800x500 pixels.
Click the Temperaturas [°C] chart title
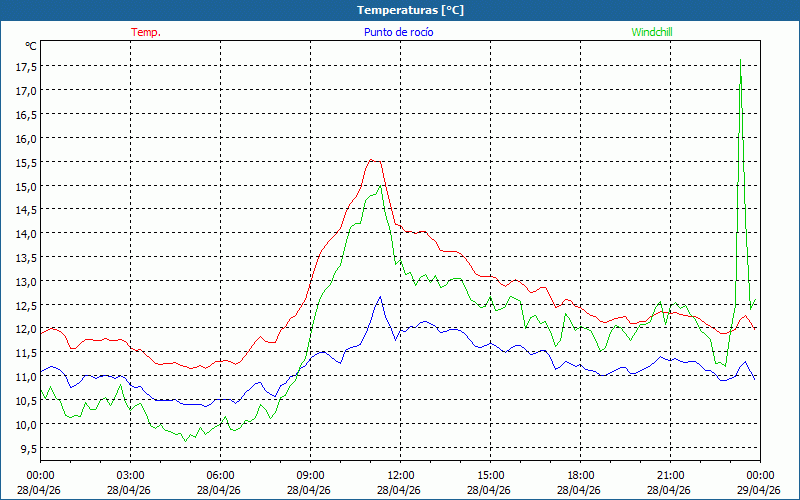point(410,10)
